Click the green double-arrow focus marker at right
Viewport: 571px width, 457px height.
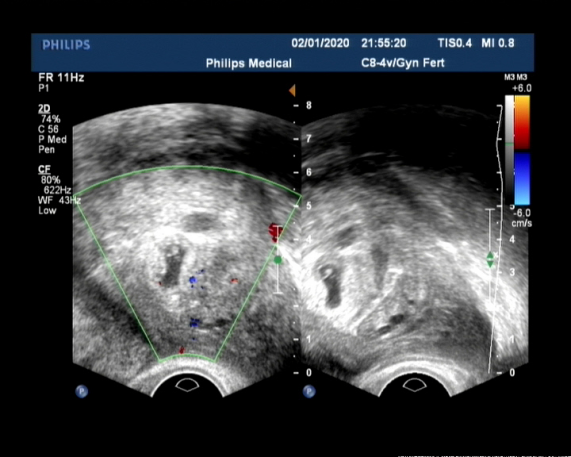tap(490, 260)
